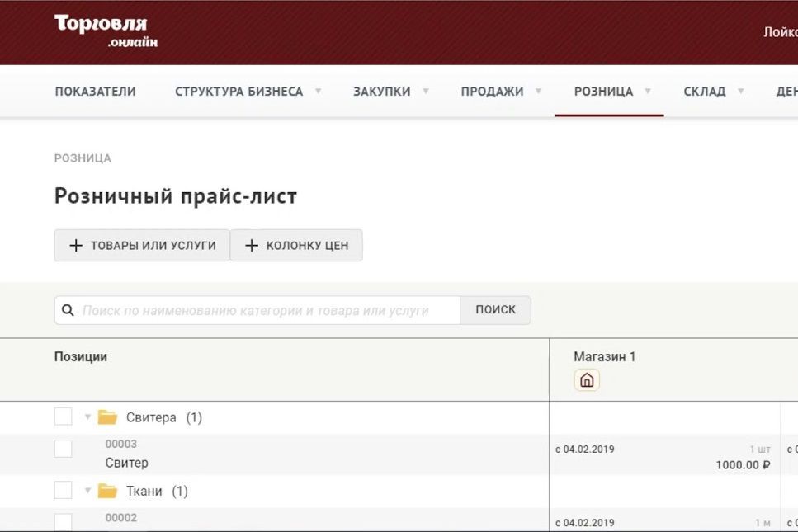This screenshot has width=798, height=532.
Task: Open the Склад menu
Action: click(x=705, y=92)
